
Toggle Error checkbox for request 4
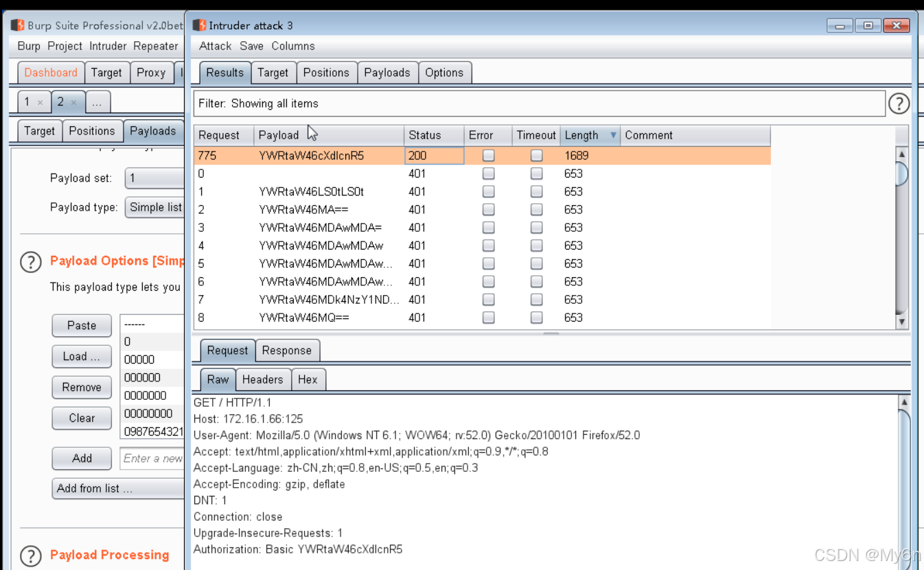(x=488, y=246)
